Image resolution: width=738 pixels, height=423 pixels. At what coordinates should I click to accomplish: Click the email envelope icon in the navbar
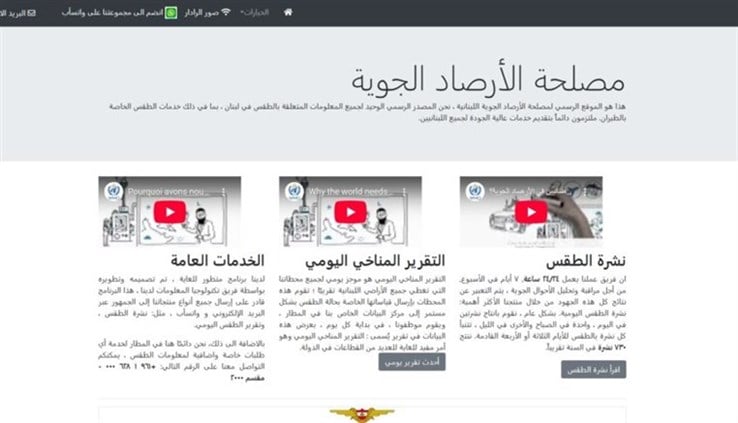pyautogui.click(x=31, y=13)
